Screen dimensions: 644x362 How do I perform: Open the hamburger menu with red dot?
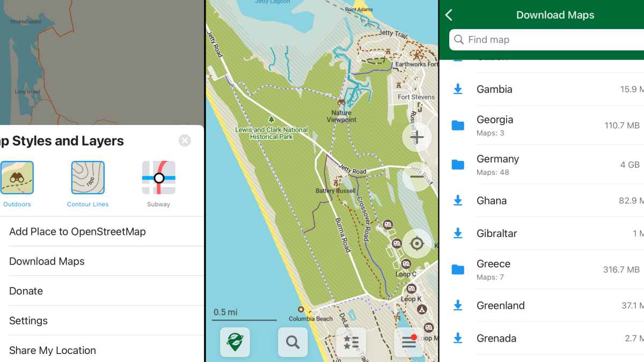click(x=409, y=342)
